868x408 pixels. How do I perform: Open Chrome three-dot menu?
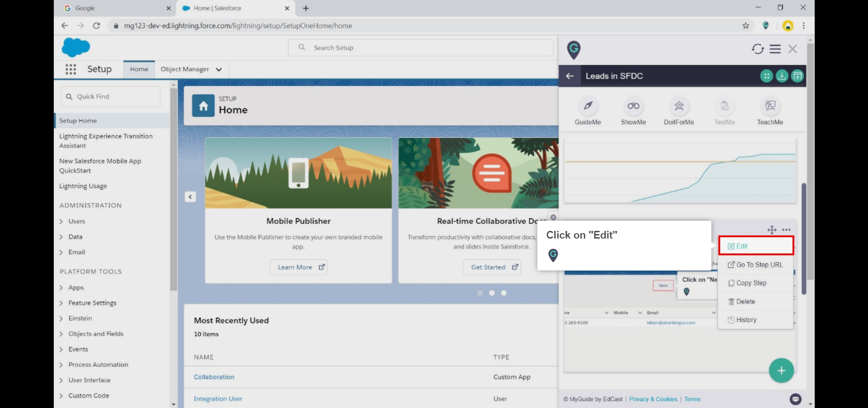804,26
